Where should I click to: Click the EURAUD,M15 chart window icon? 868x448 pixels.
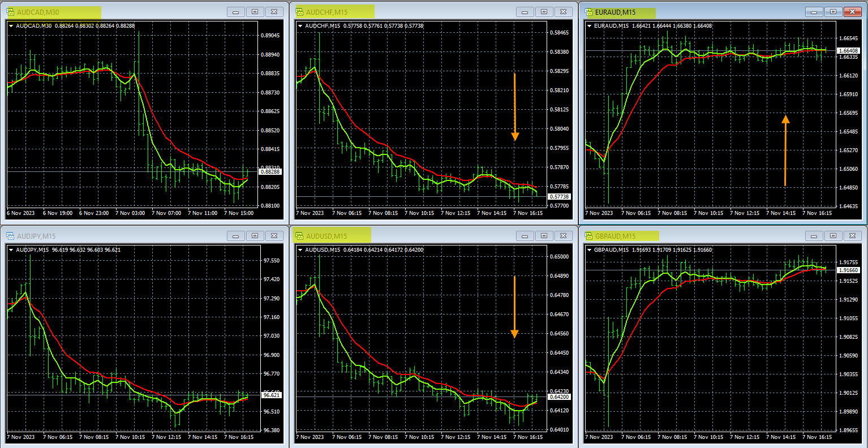589,12
